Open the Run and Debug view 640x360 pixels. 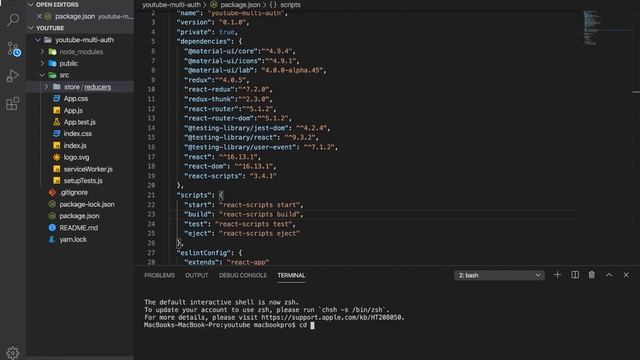13,76
